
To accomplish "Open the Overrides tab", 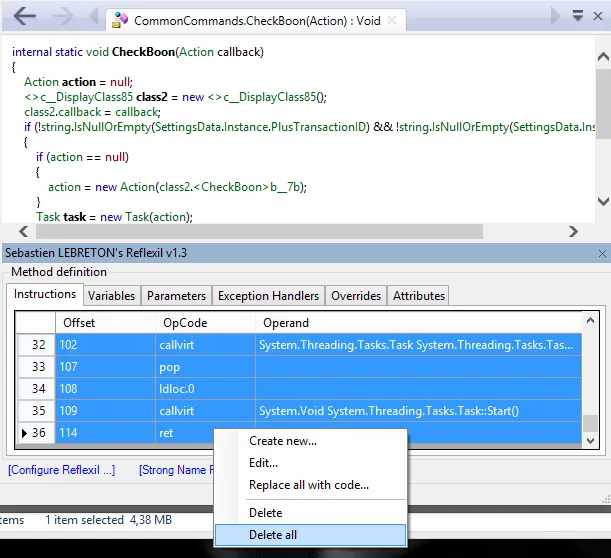I will [x=356, y=296].
